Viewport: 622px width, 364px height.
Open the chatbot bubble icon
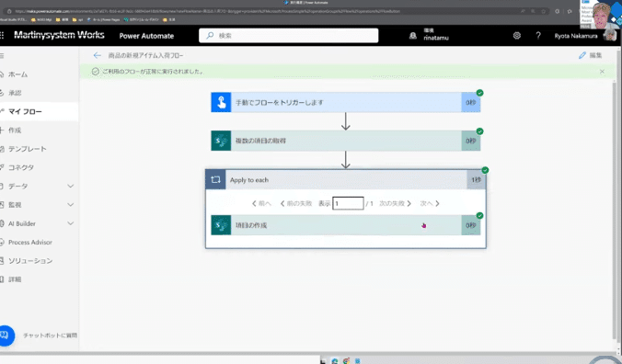(x=6, y=336)
